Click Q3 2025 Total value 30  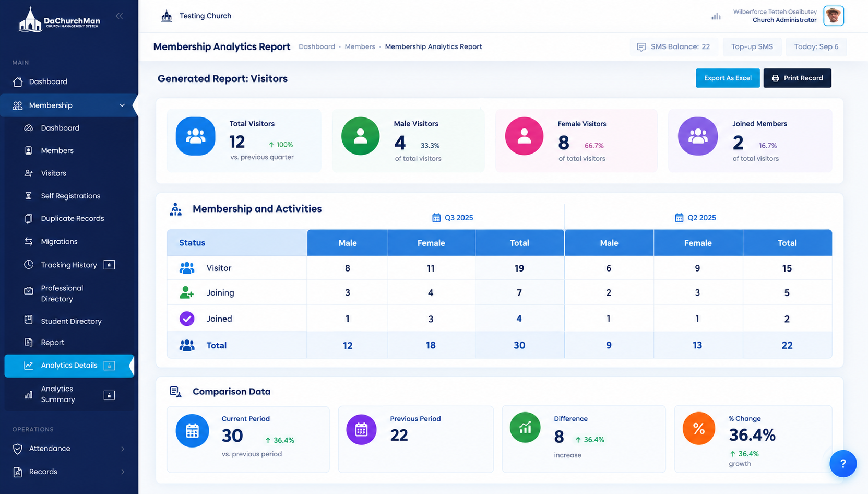pyautogui.click(x=519, y=346)
